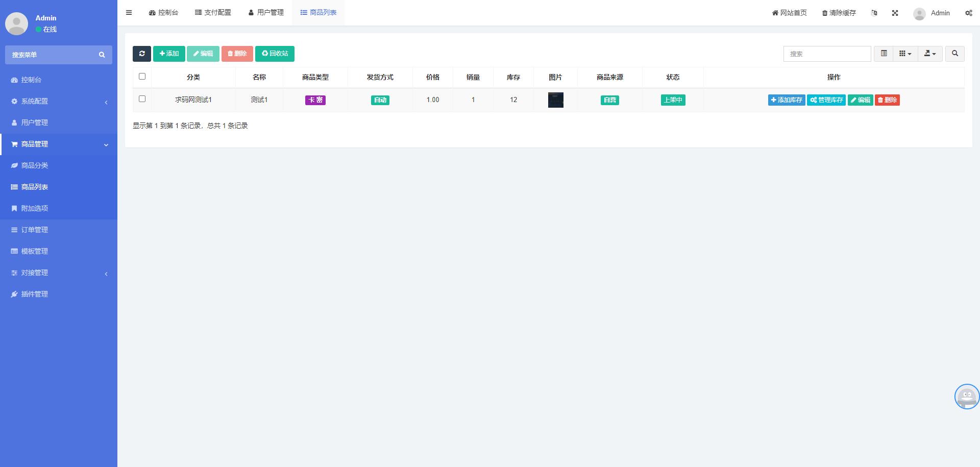
Task: Click the green 添加 button
Action: point(169,54)
